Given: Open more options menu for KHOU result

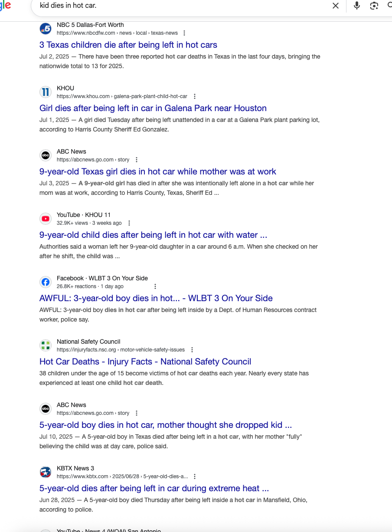Looking at the screenshot, I should click(x=195, y=96).
